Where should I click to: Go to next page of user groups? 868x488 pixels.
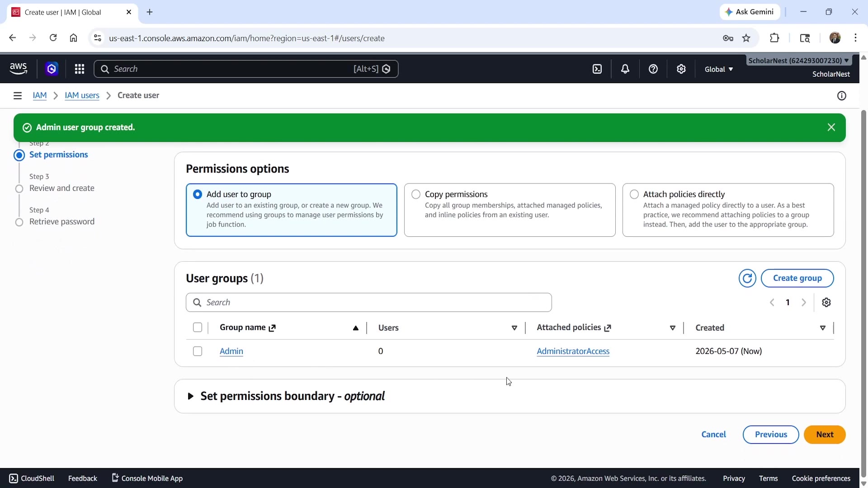click(x=804, y=302)
